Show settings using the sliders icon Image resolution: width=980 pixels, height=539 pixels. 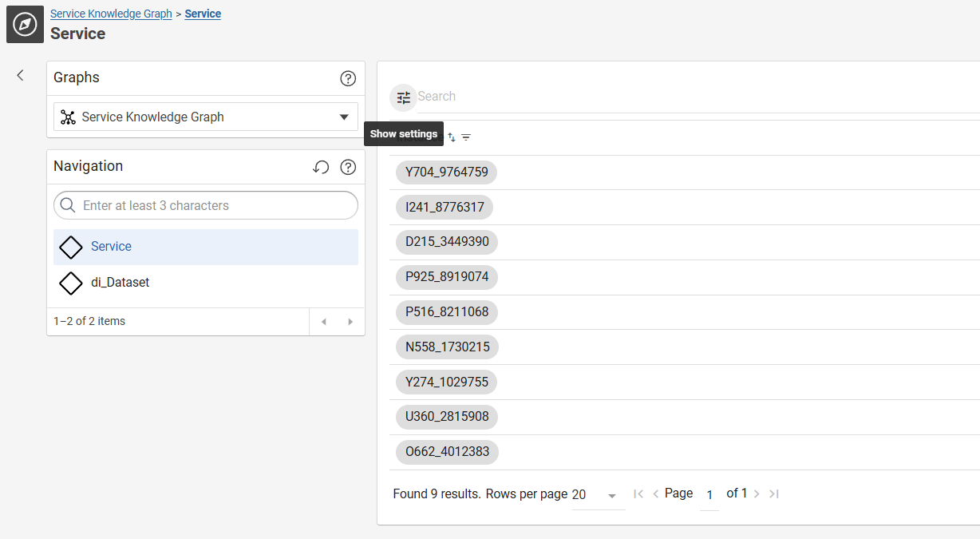pos(404,97)
